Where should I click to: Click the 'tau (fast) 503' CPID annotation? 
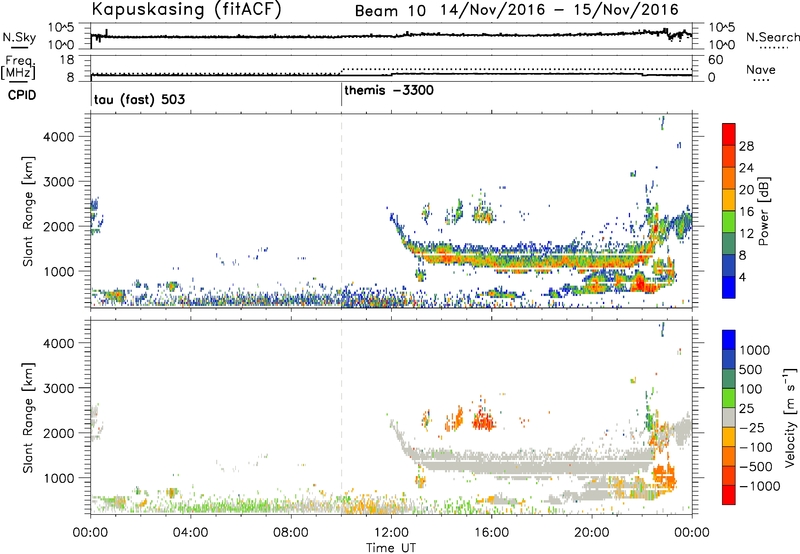(x=139, y=99)
